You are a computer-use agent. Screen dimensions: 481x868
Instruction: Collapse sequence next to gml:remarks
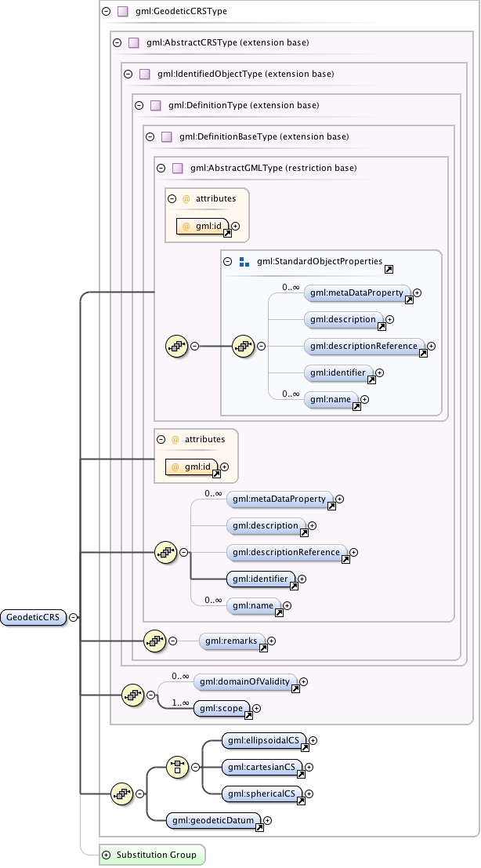click(x=172, y=641)
